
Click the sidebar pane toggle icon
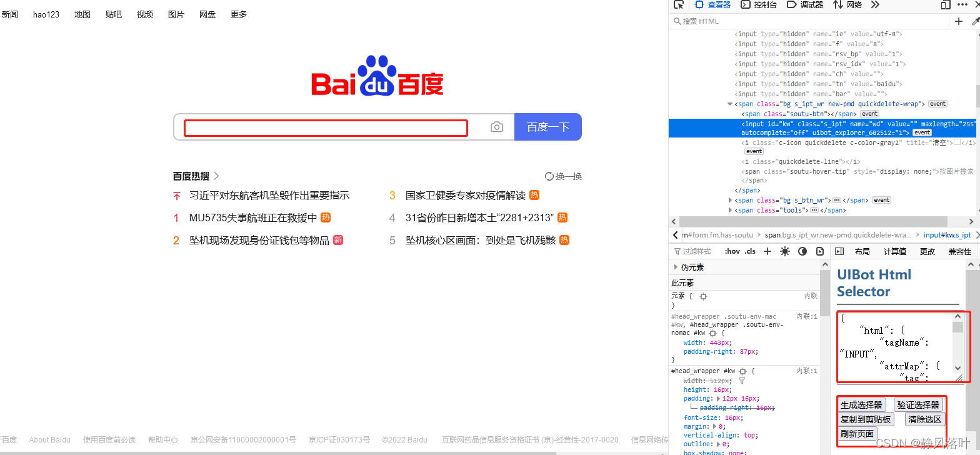tap(839, 251)
